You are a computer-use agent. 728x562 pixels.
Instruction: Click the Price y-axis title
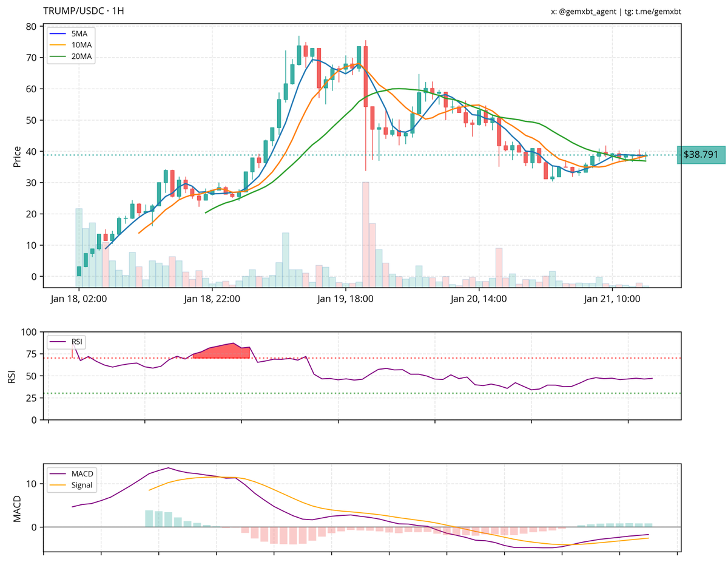coord(17,156)
